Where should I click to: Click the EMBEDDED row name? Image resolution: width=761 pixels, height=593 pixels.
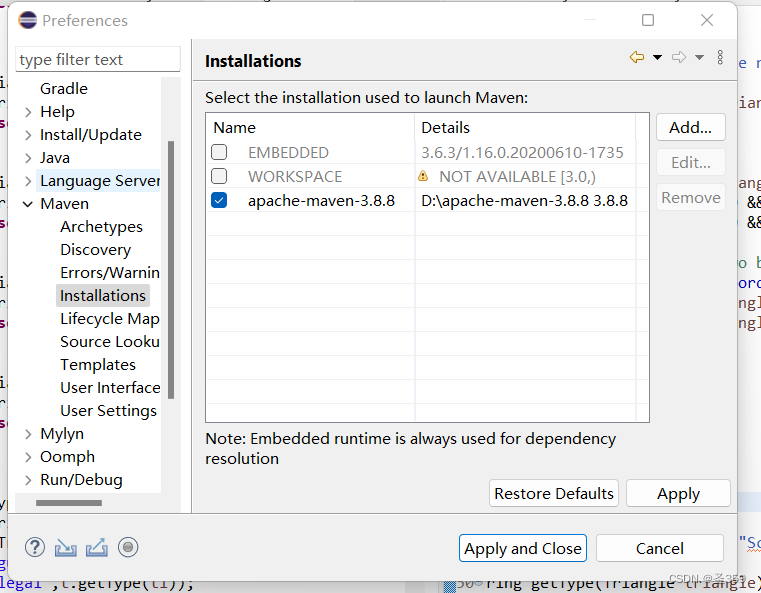pos(288,153)
